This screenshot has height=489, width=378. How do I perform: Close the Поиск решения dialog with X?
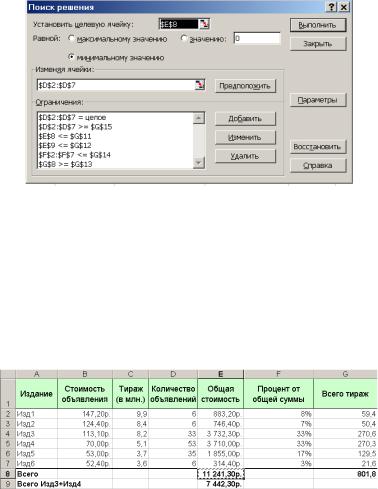pyautogui.click(x=344, y=7)
